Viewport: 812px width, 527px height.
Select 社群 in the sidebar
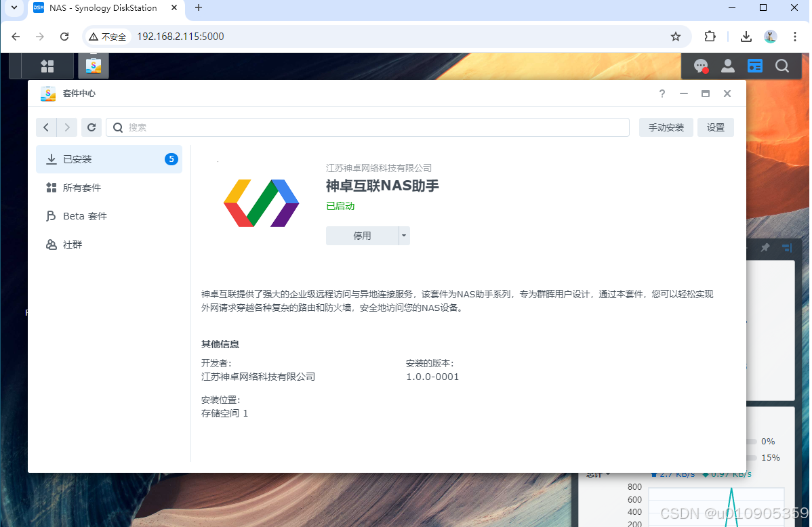point(108,245)
